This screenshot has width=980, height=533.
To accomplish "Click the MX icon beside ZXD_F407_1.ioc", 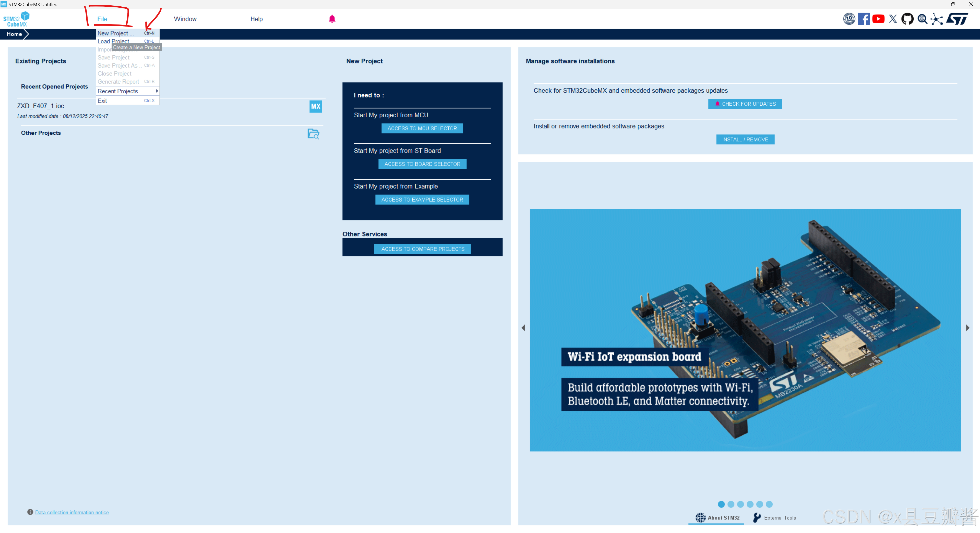I will tap(315, 106).
